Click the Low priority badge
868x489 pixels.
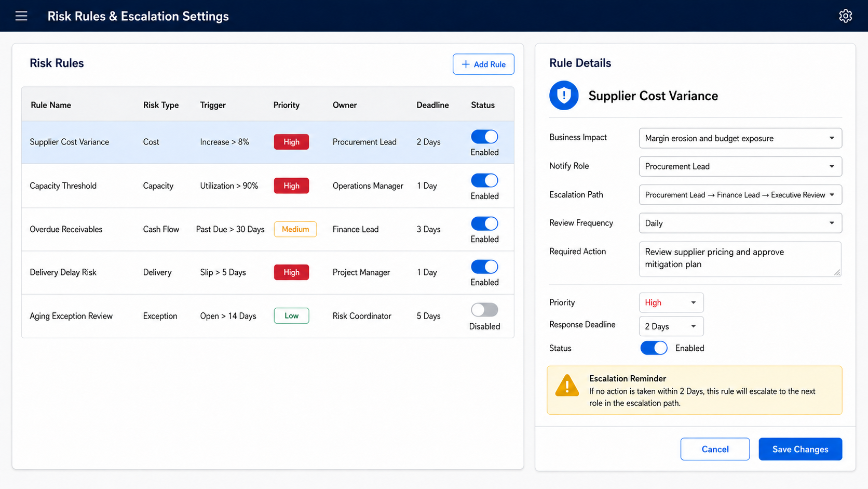click(291, 315)
